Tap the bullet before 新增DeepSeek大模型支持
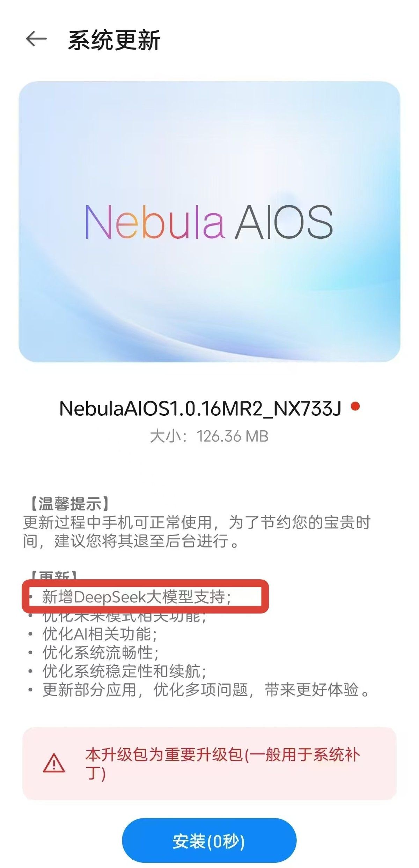Screen dimensions: 419x868 pos(31,597)
